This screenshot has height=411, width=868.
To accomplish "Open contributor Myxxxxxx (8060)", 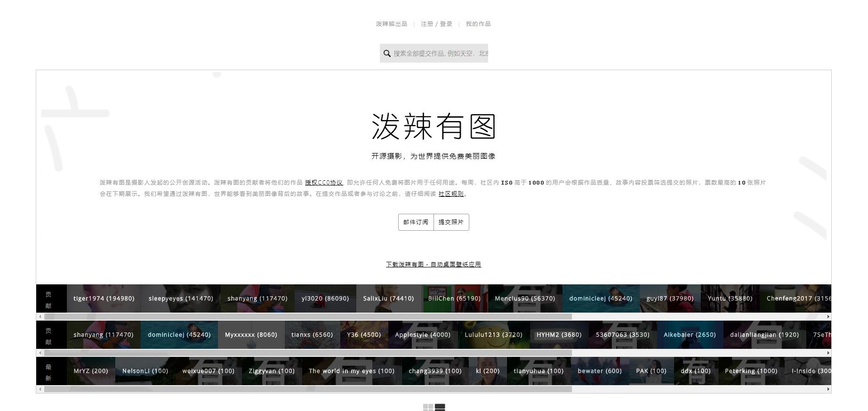I will click(x=251, y=335).
